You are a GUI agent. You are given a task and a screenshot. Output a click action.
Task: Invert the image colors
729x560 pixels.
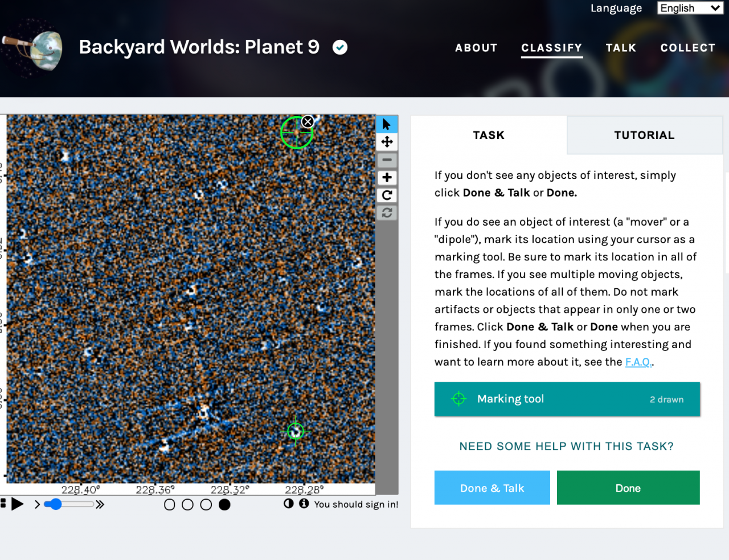point(289,504)
